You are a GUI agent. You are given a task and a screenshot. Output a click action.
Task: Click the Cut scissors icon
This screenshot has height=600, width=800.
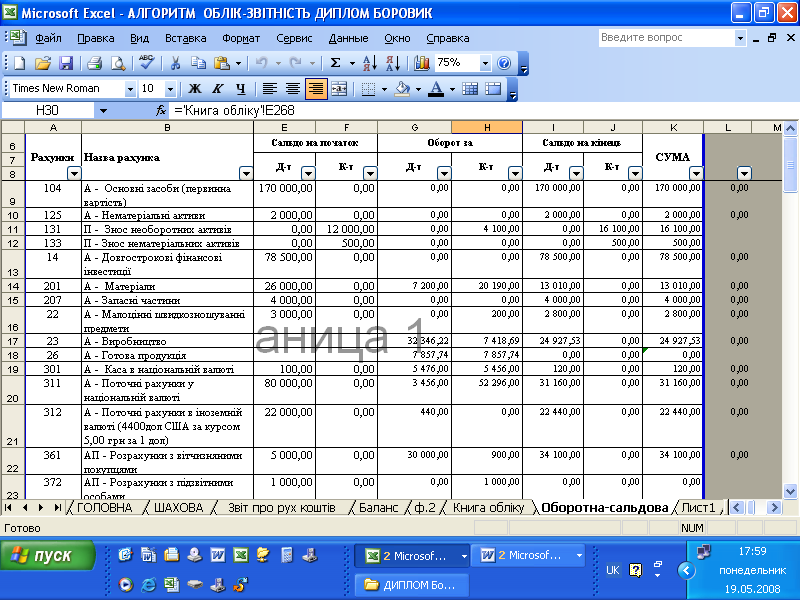tap(174, 63)
